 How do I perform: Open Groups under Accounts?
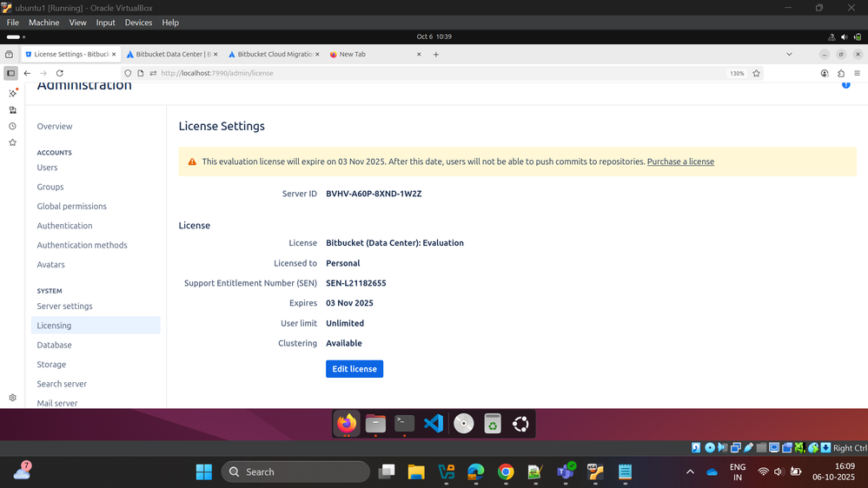(50, 187)
